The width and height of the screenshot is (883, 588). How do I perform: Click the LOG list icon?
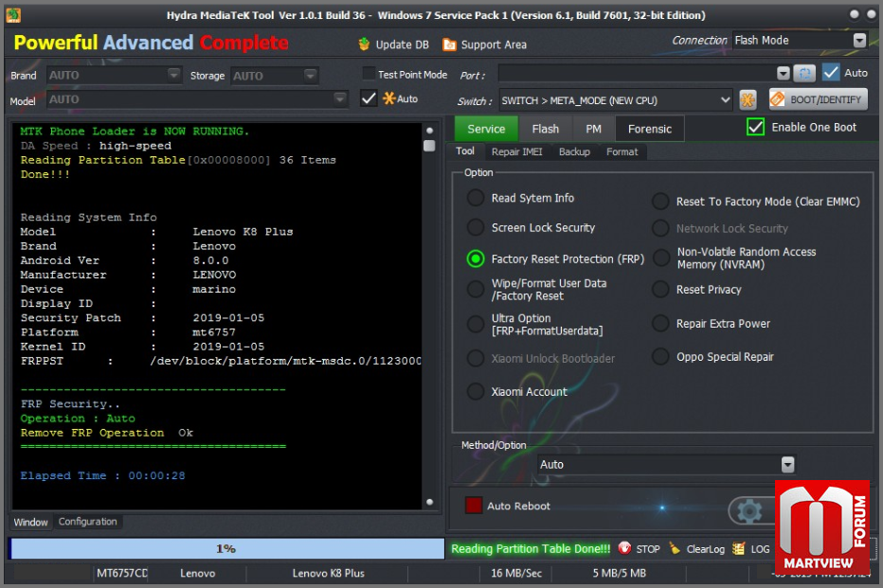738,548
